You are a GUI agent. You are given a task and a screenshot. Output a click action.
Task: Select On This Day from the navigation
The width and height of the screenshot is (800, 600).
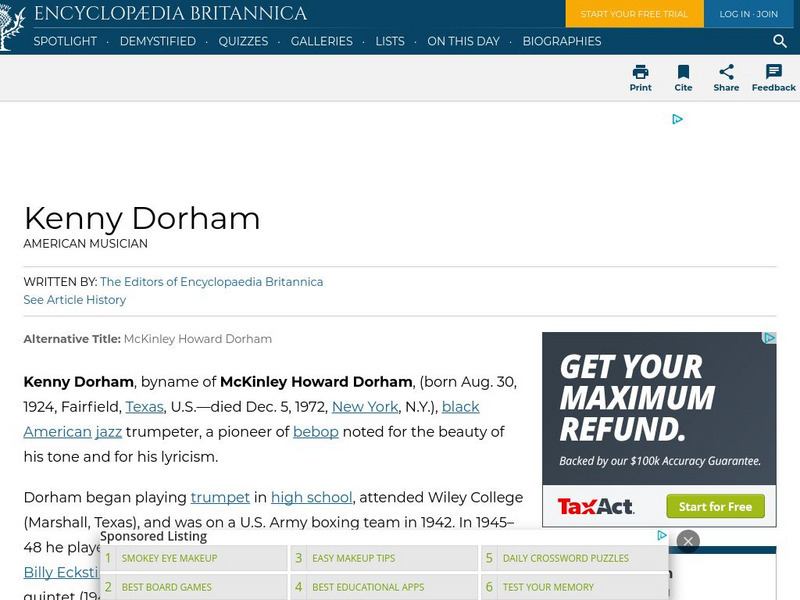click(x=463, y=42)
